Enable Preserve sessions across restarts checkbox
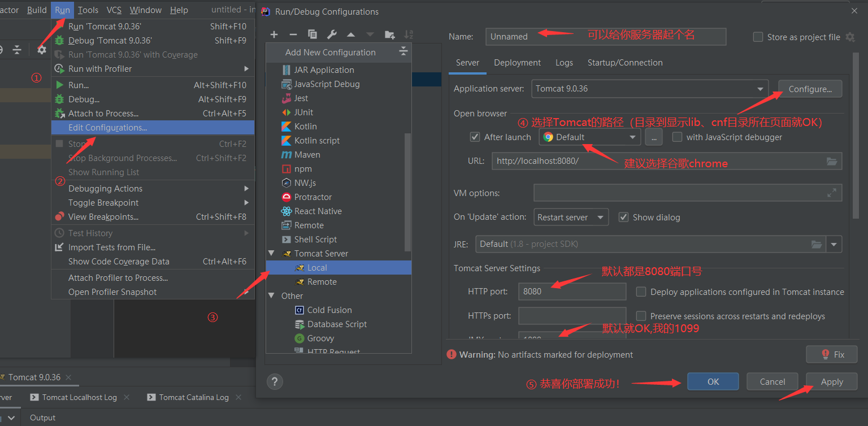This screenshot has width=868, height=426. (x=641, y=316)
